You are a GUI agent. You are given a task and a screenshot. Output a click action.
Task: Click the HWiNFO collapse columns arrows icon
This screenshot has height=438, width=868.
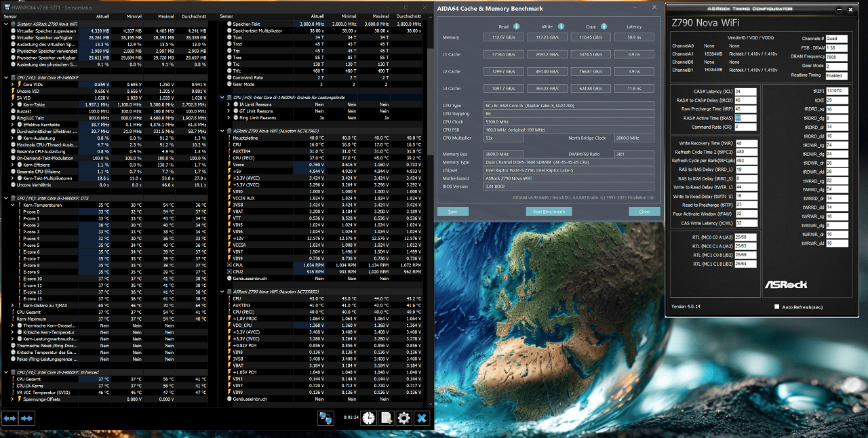(x=26, y=418)
